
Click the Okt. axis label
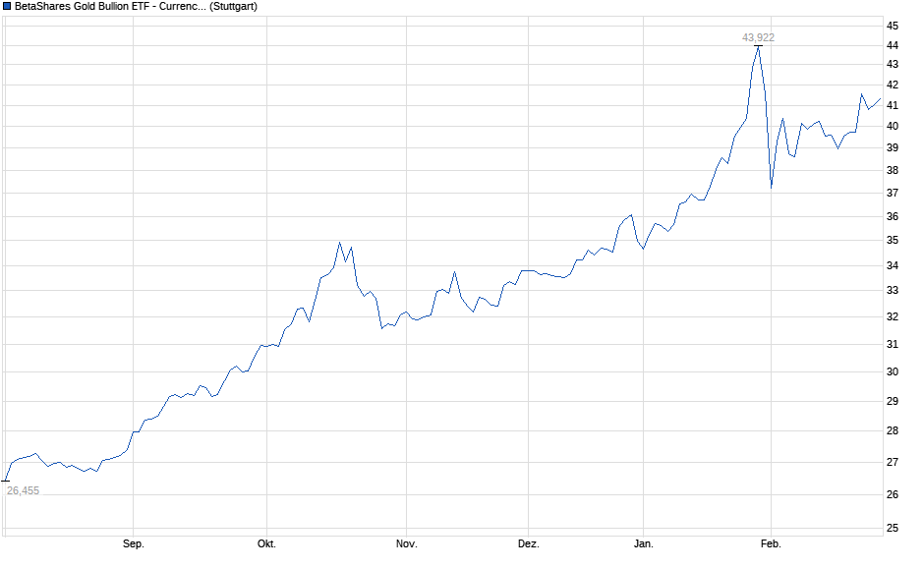267,541
